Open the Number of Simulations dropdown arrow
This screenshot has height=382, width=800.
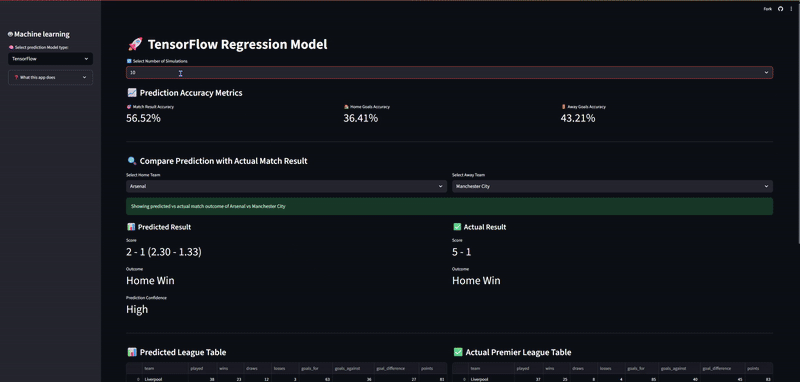click(766, 73)
